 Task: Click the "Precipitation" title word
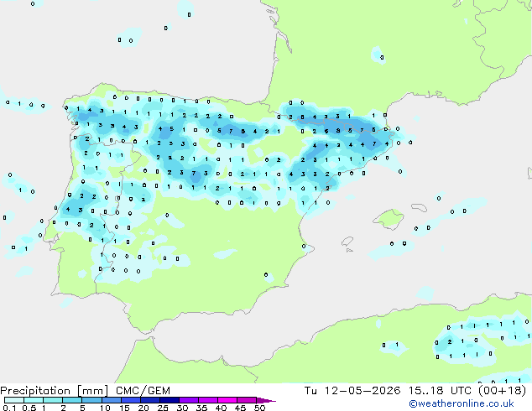tap(35, 391)
